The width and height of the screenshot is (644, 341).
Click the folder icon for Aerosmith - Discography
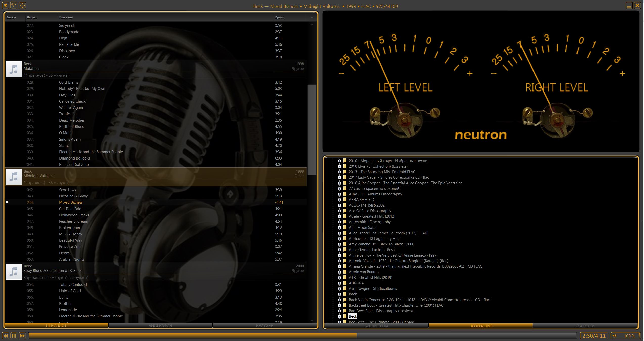tap(345, 222)
